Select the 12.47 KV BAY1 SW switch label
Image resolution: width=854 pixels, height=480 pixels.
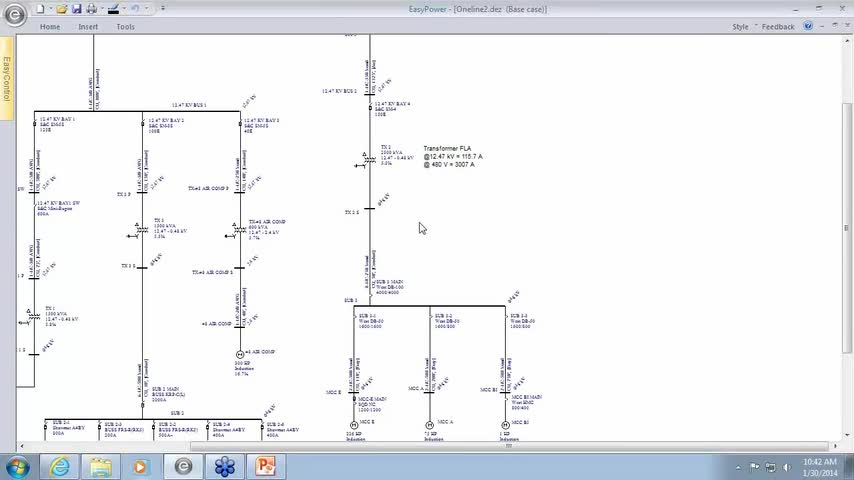[58, 209]
